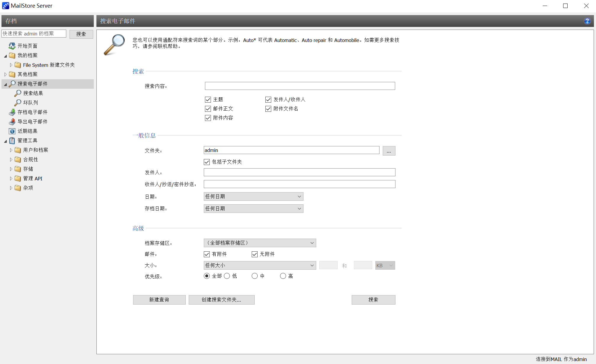Image resolution: width=596 pixels, height=364 pixels.
Task: Click the 合规性 folder icon
Action: pyautogui.click(x=18, y=159)
